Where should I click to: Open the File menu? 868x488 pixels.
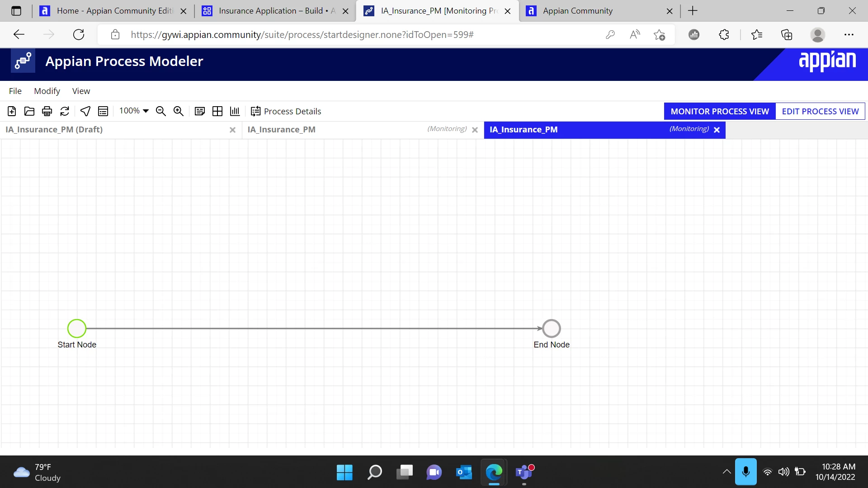[15, 91]
